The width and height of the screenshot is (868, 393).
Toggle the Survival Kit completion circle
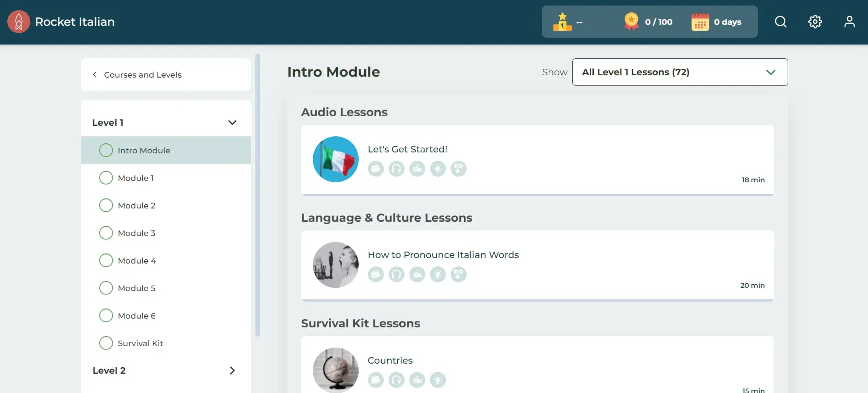pos(106,343)
